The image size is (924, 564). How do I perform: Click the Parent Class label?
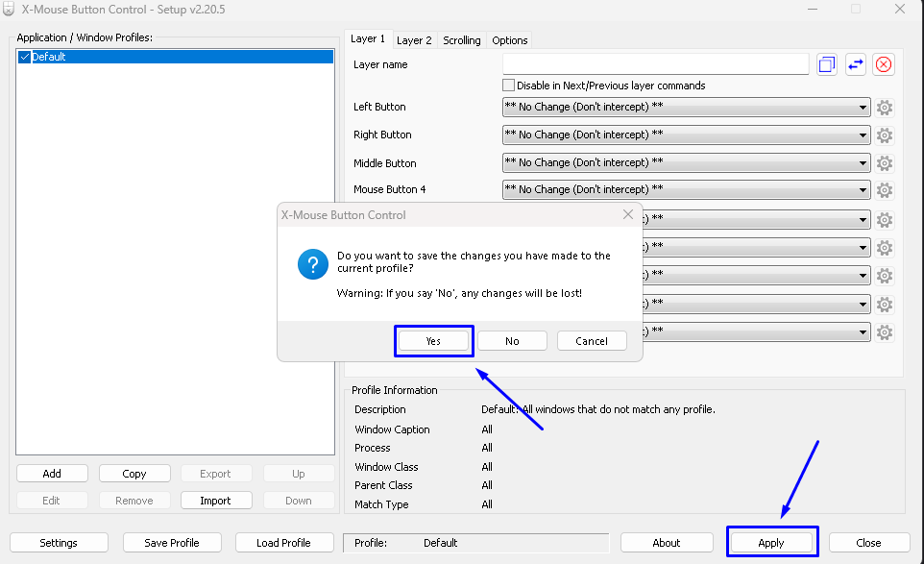(383, 485)
